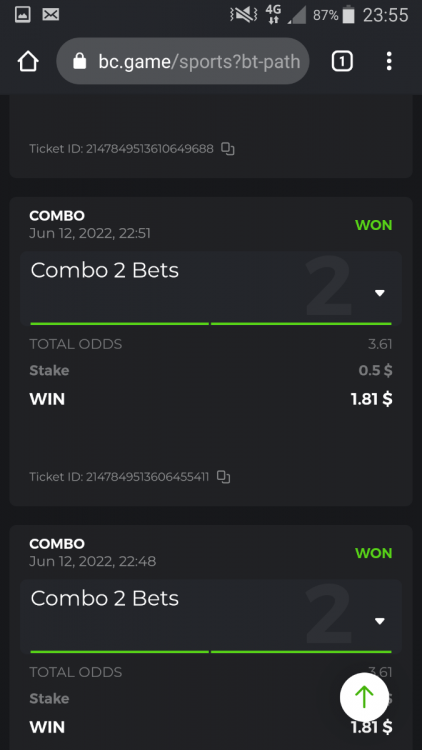Tap the image notification icon in status bar
The image size is (422, 750).
click(x=22, y=15)
